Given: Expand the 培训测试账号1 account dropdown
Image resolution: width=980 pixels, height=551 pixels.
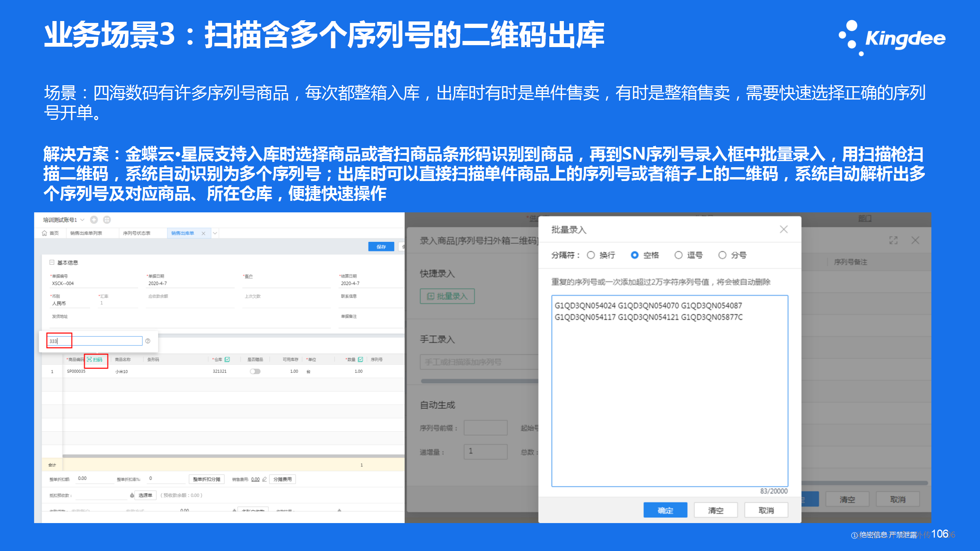Looking at the screenshot, I should [x=82, y=220].
